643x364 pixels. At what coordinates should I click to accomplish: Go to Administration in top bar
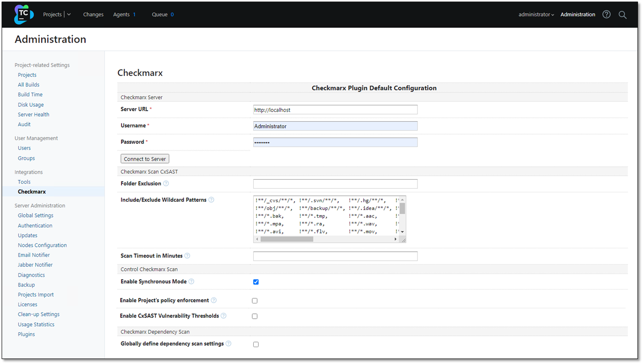(578, 14)
